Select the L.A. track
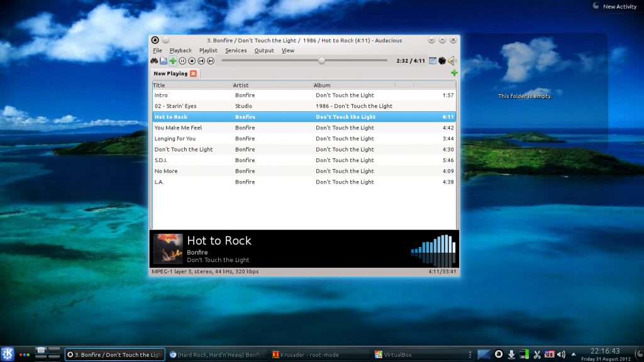The image size is (644, 362). coord(304,182)
